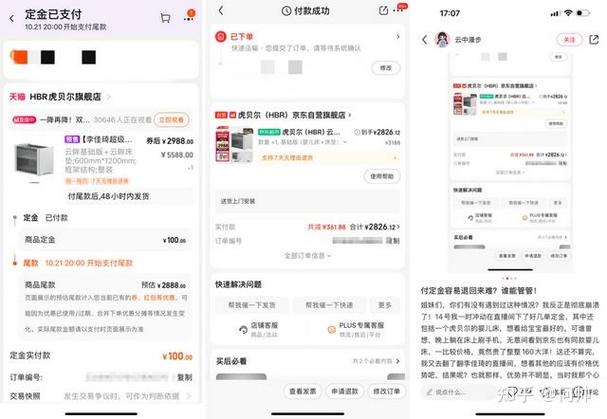Open 云中漫步 profile avatar
This screenshot has height=419, width=607.
coord(442,39)
